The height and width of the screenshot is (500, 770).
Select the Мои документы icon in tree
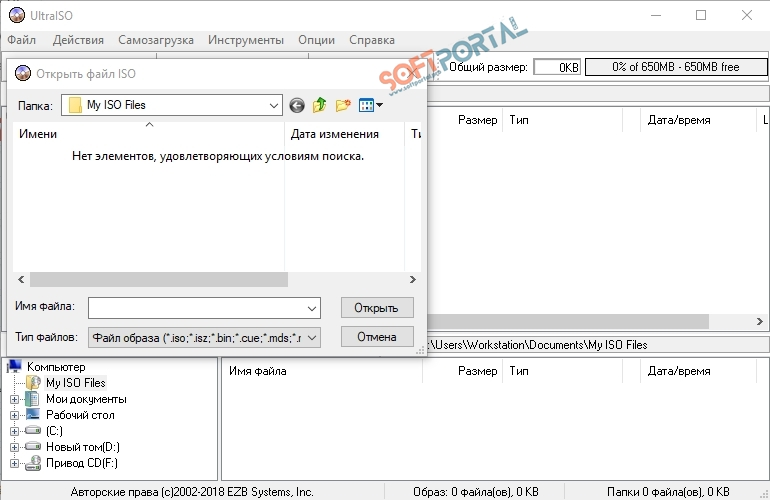[32, 399]
